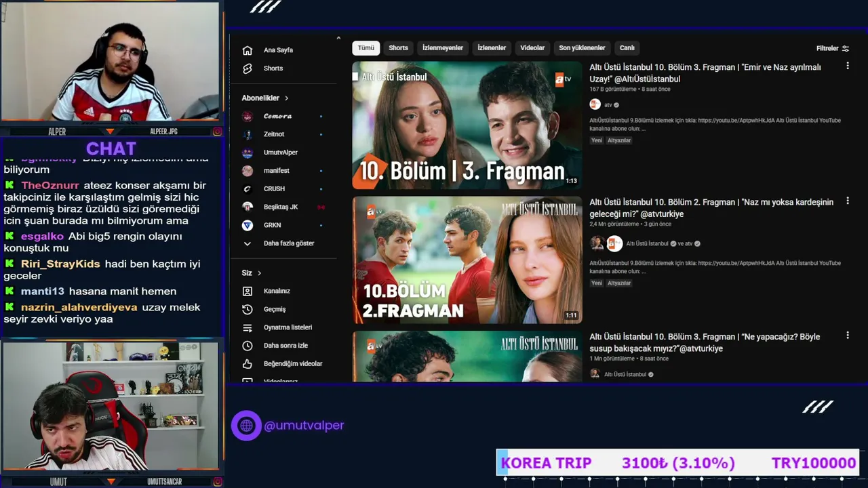The image size is (868, 488).
Task: Click manti13 username in chat
Action: [43, 291]
